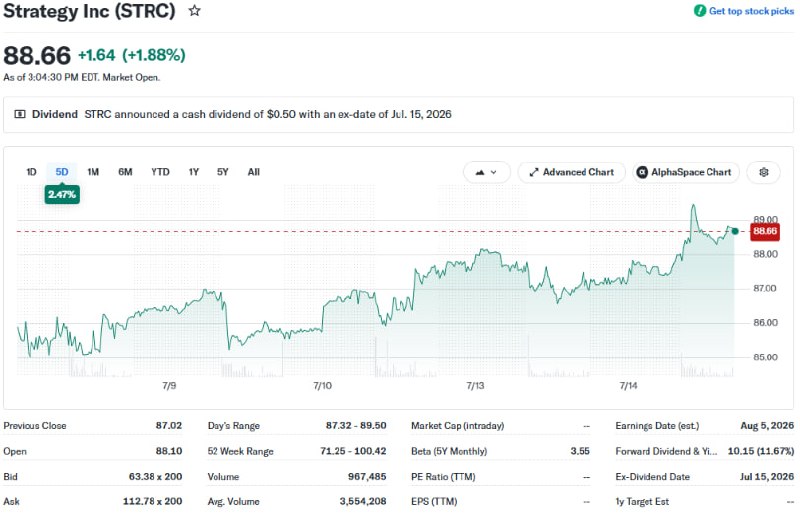
Task: Select the YTD chart range
Action: pyautogui.click(x=160, y=172)
